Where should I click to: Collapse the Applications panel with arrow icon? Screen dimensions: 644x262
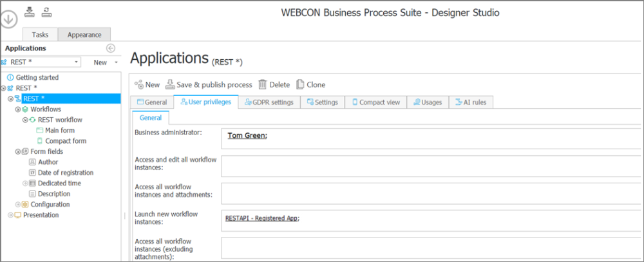click(110, 48)
